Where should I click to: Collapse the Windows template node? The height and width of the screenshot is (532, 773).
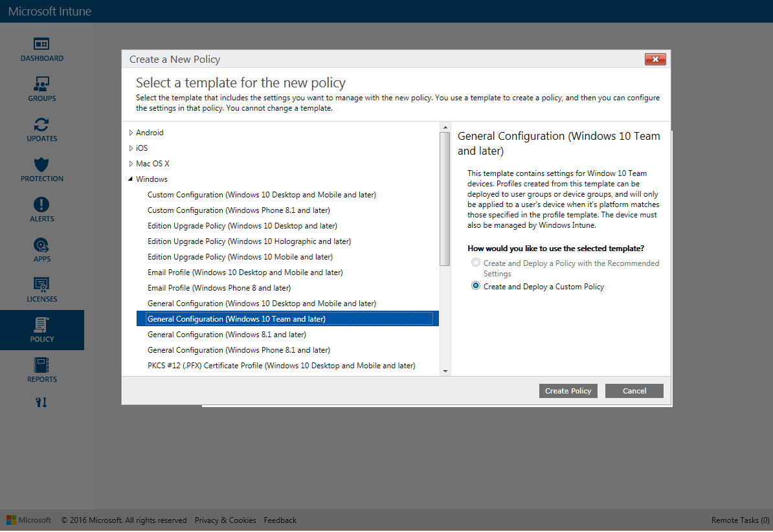(131, 179)
